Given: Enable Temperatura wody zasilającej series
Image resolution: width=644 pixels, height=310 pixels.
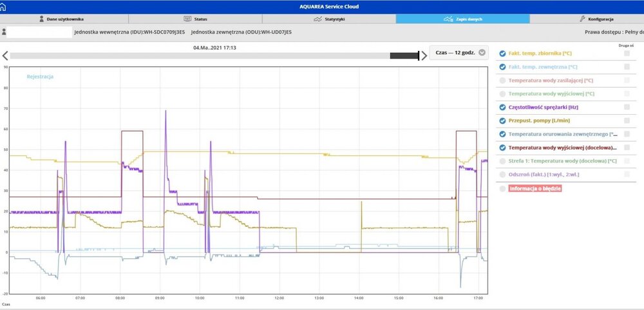Looking at the screenshot, I should coord(502,80).
